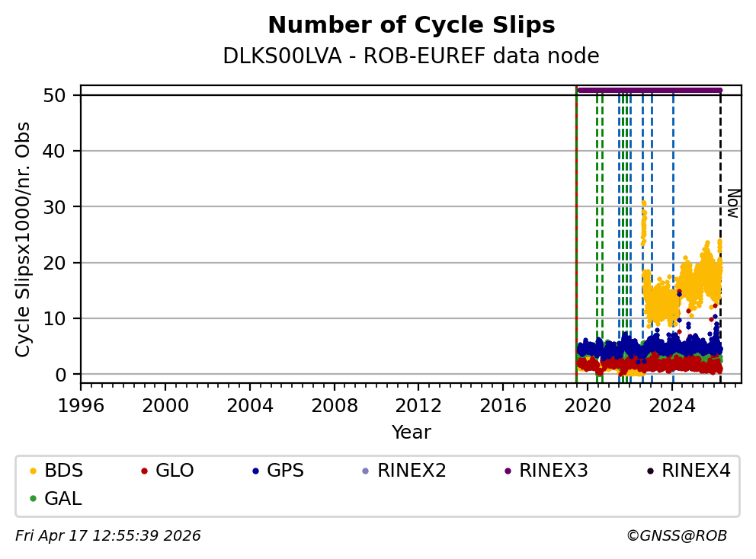The image size is (756, 559).
Task: Click the yellow BDS legend marker
Action: click(32, 471)
